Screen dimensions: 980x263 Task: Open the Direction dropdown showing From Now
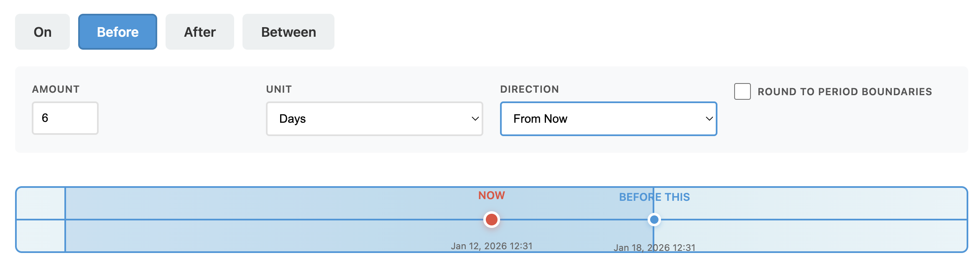point(608,119)
